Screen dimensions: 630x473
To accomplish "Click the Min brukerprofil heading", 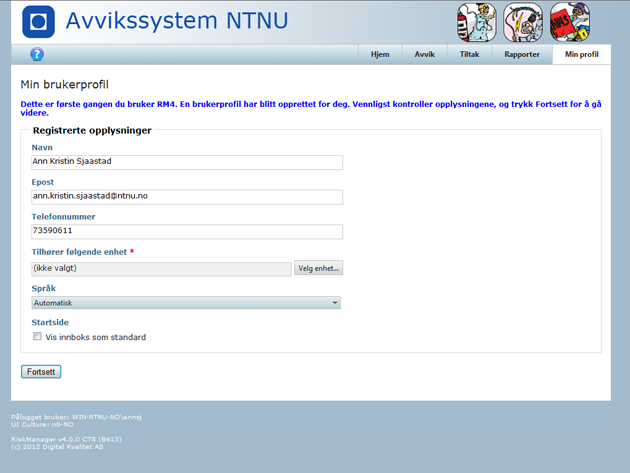I will [x=65, y=84].
